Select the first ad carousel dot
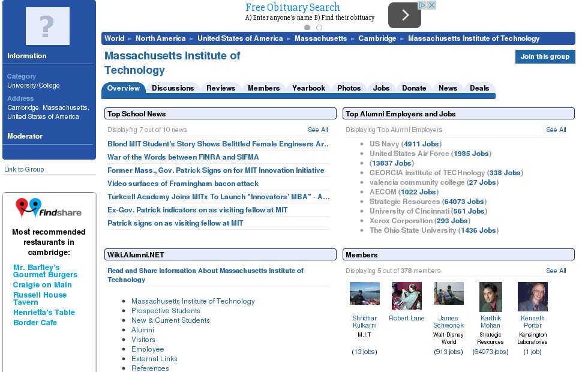Viewport: 588px width, 372px height. tap(307, 28)
